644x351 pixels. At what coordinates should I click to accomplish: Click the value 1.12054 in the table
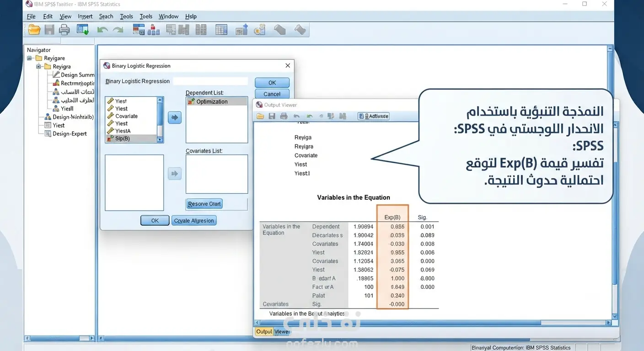coord(364,261)
